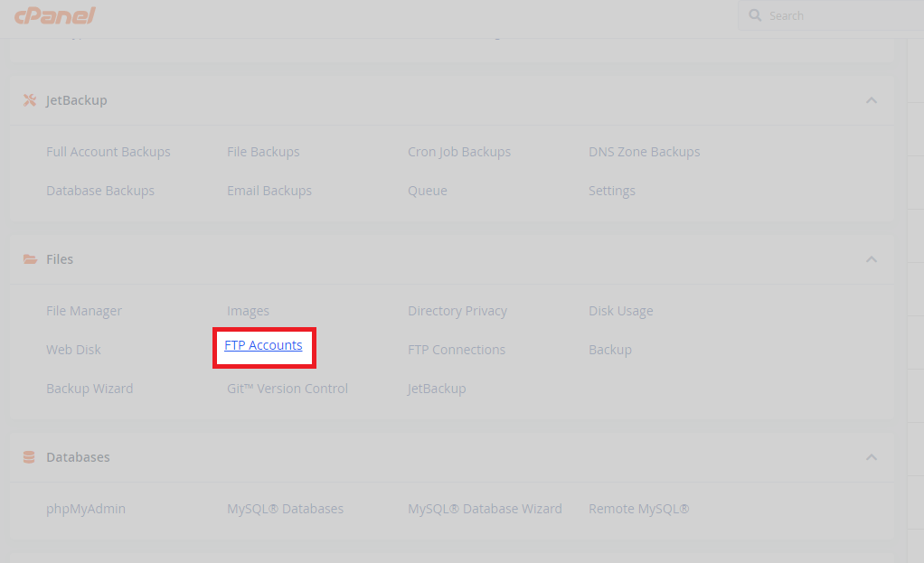The height and width of the screenshot is (563, 924).
Task: Check Disk Usage
Action: [620, 310]
